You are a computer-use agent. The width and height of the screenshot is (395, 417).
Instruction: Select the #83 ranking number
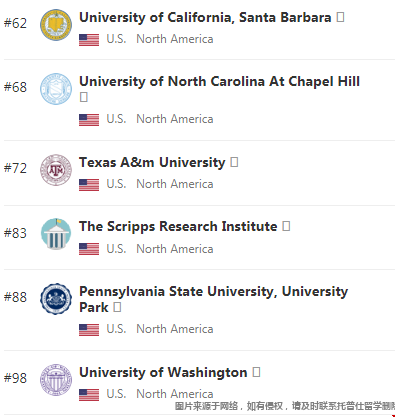click(x=15, y=233)
